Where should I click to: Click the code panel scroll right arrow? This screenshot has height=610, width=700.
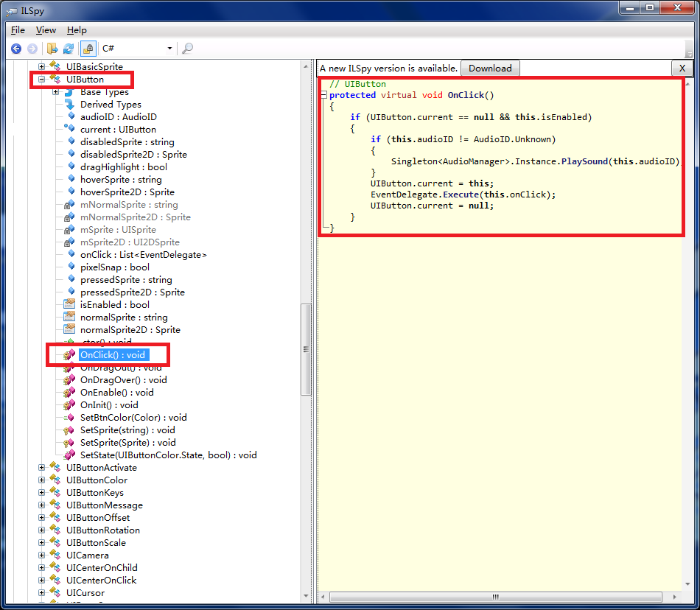[674, 597]
